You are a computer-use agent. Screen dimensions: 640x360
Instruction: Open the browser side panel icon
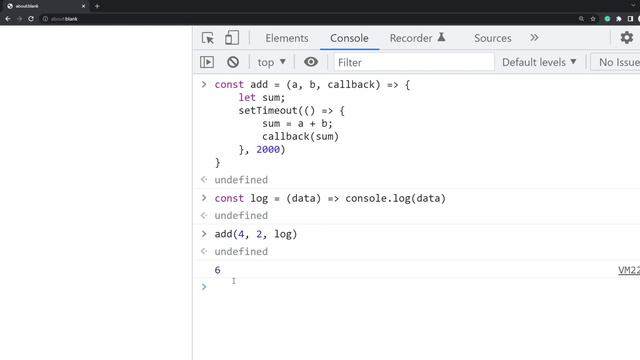[630, 19]
